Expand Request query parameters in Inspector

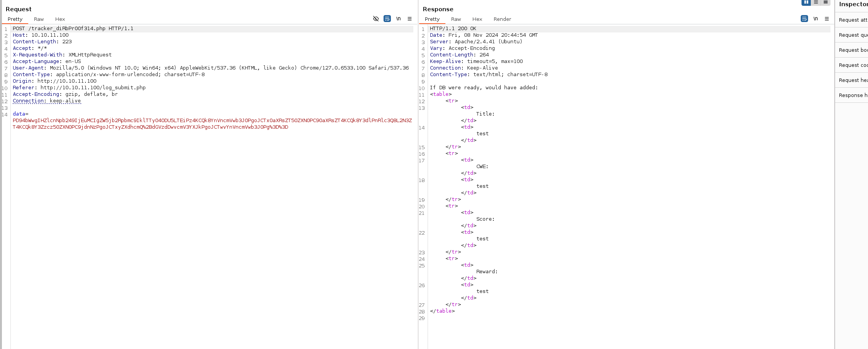[x=852, y=35]
